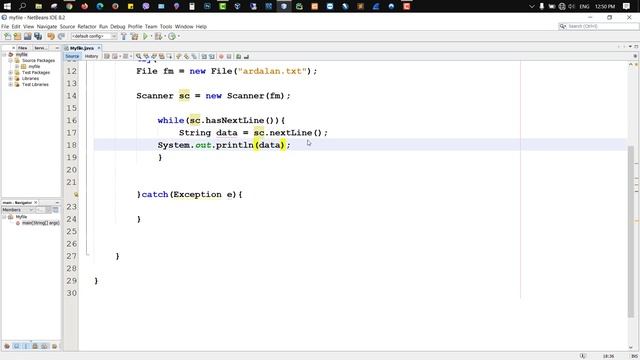640x360 pixels.
Task: Minimize the Navigator panel
Action: (57, 202)
